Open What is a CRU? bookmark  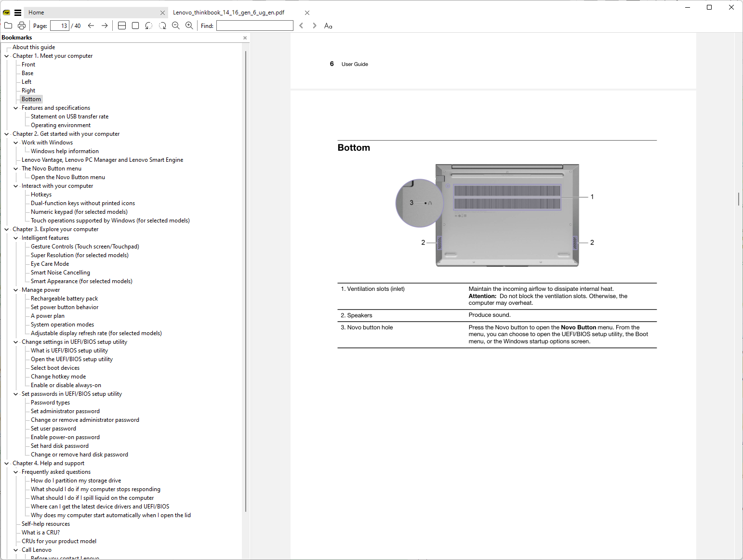click(x=40, y=533)
